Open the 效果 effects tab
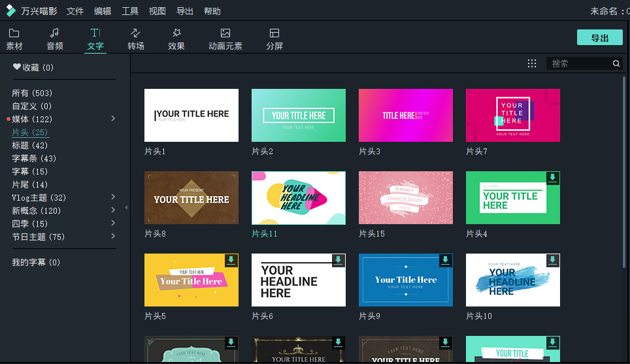The width and height of the screenshot is (630, 364). 176,33
